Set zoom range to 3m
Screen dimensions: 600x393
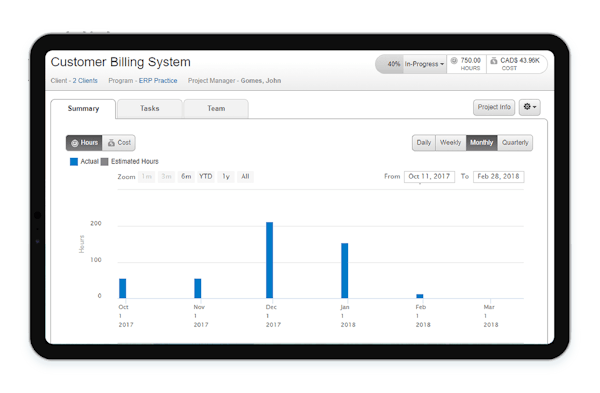pyautogui.click(x=166, y=177)
